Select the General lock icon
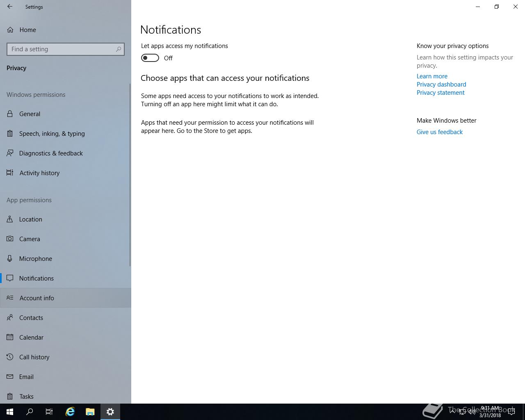The width and height of the screenshot is (525, 420). (x=10, y=114)
